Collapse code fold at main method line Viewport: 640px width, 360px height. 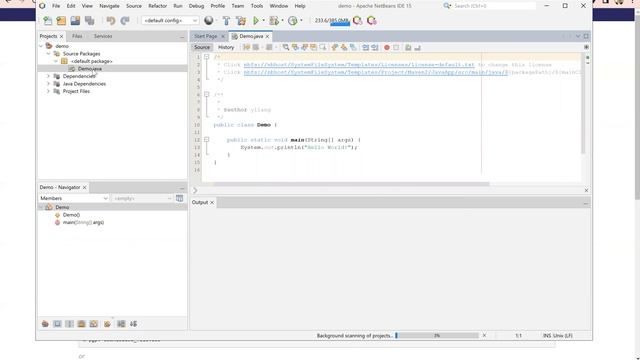(207, 140)
